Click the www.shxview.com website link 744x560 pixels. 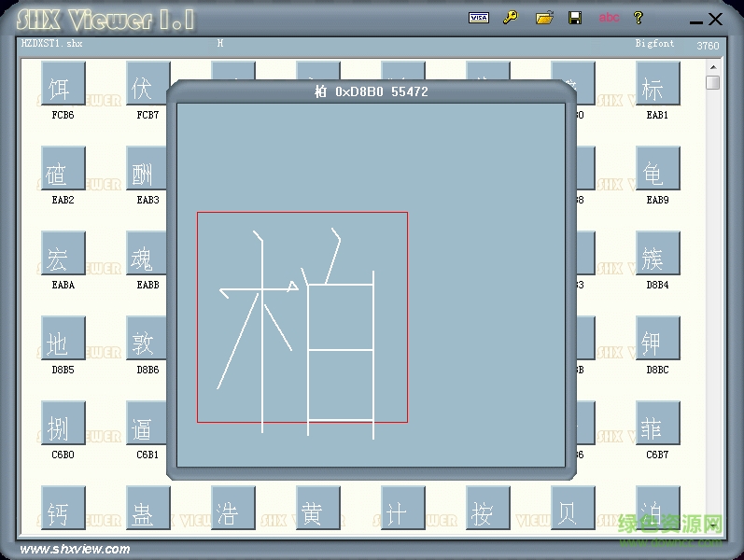(x=75, y=549)
